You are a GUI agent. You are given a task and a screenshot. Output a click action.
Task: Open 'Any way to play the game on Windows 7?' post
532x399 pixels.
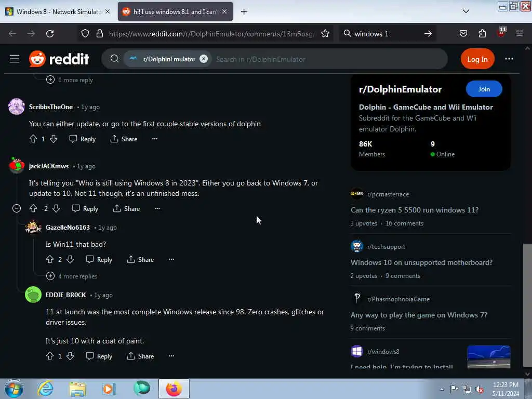pos(419,315)
